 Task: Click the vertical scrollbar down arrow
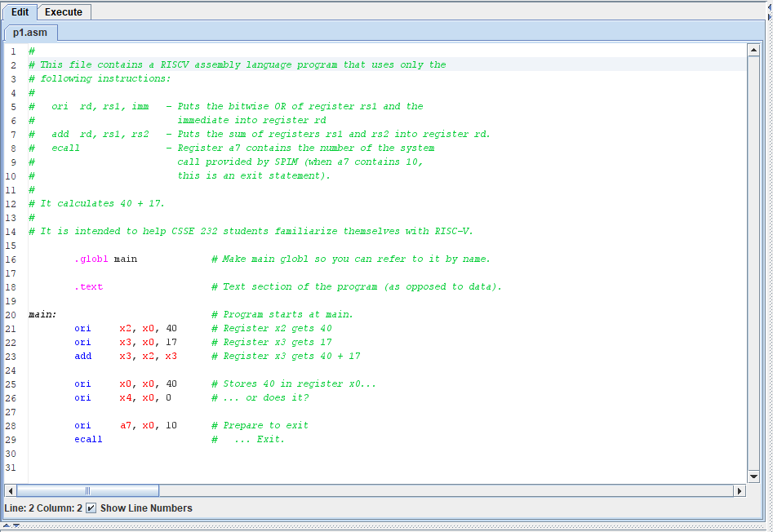click(x=753, y=477)
